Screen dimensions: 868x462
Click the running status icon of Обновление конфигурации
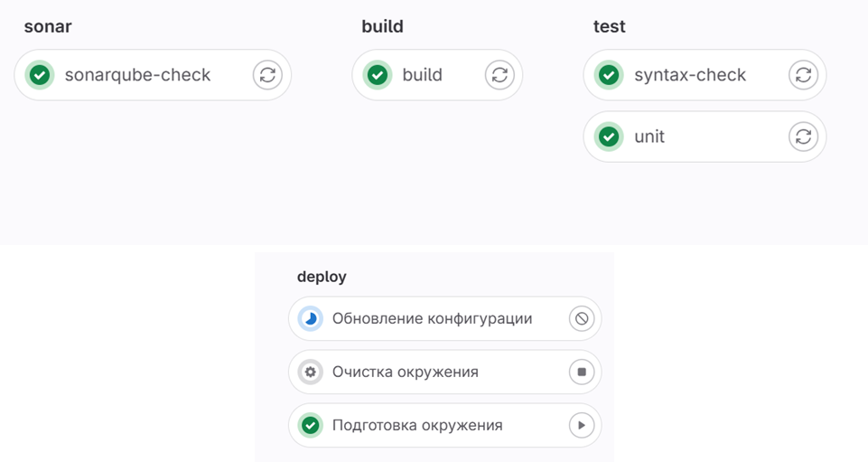click(x=311, y=319)
